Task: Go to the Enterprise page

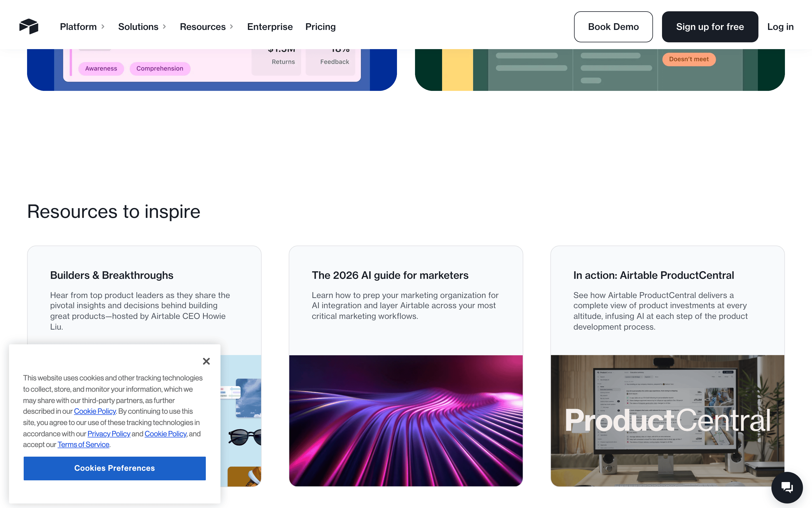Action: 270,27
